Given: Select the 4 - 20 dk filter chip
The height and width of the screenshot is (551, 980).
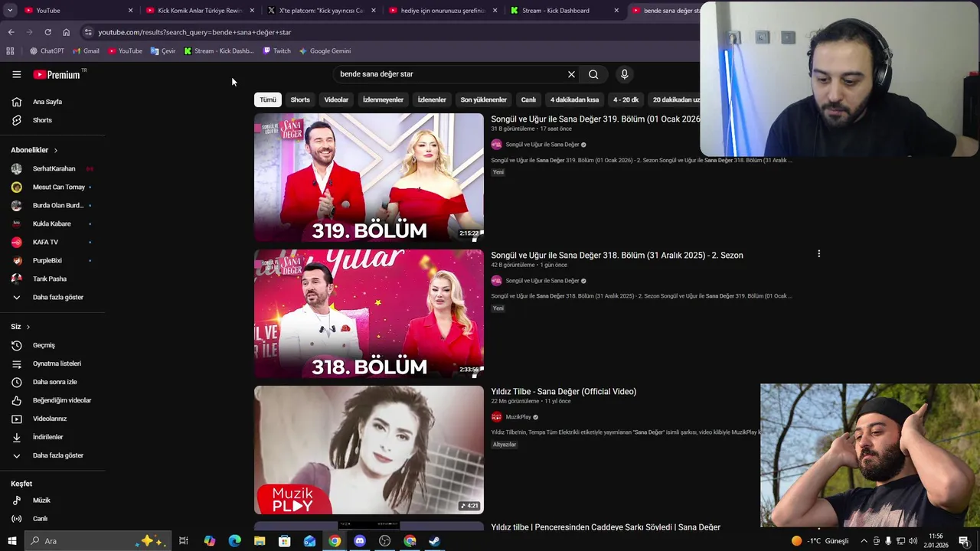Looking at the screenshot, I should (626, 99).
